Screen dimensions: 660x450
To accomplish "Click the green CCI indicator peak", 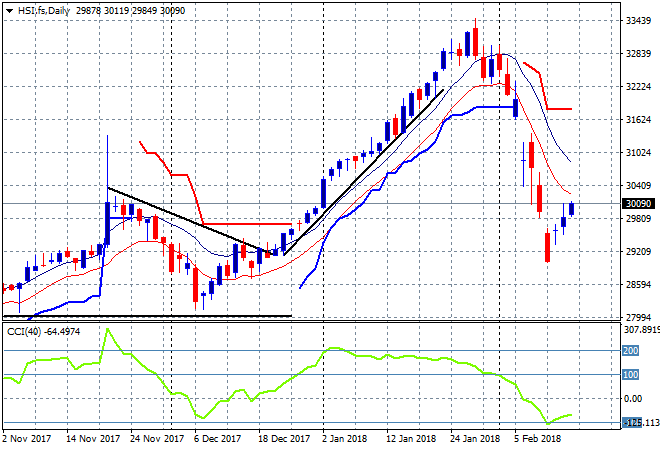I will point(108,329).
